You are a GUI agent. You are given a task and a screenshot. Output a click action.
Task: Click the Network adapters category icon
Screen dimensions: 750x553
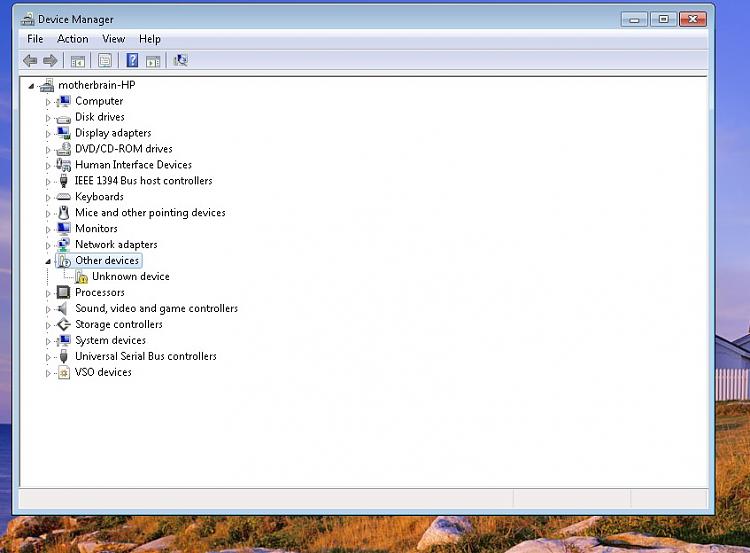click(x=64, y=244)
